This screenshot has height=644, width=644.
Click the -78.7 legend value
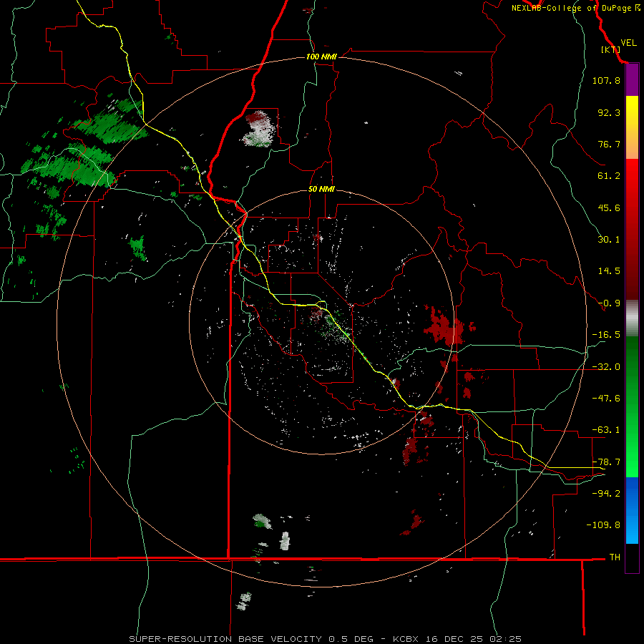tap(606, 462)
